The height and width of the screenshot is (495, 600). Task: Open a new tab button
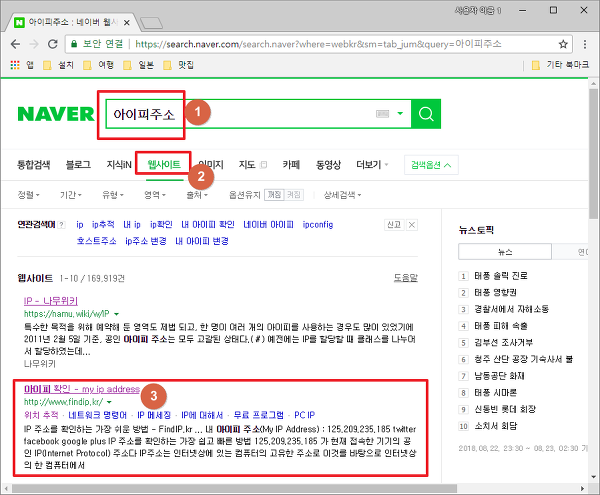[x=152, y=23]
